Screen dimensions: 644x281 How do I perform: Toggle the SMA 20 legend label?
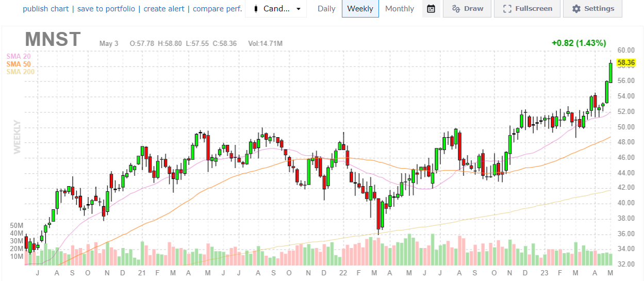click(18, 56)
